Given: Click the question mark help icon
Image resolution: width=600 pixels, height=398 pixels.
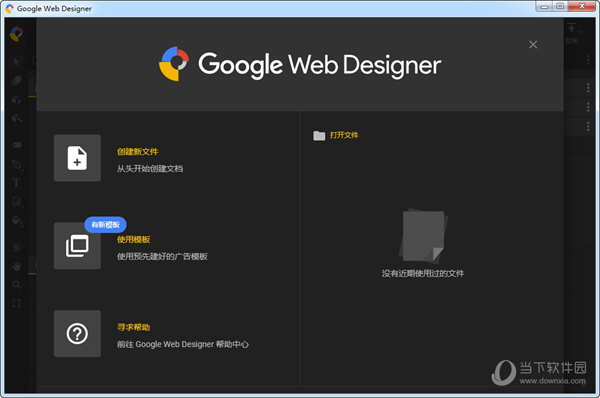Looking at the screenshot, I should tap(77, 334).
